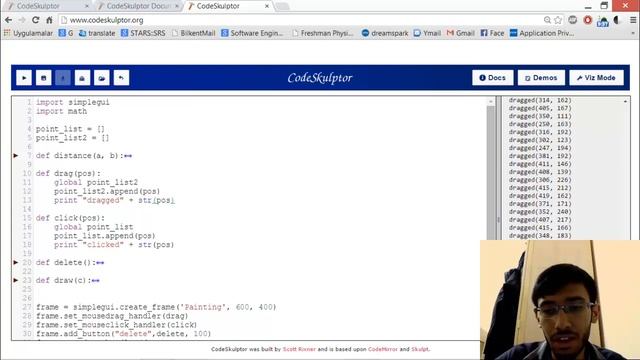Follow the CodeMirror footer link

click(382, 349)
